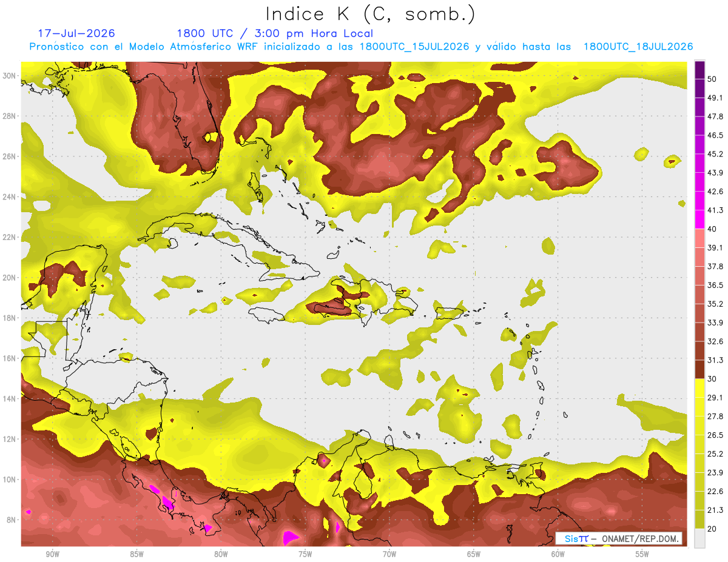728x562 pixels.
Task: Click the colorbar value 22.6
Action: pyautogui.click(x=715, y=492)
